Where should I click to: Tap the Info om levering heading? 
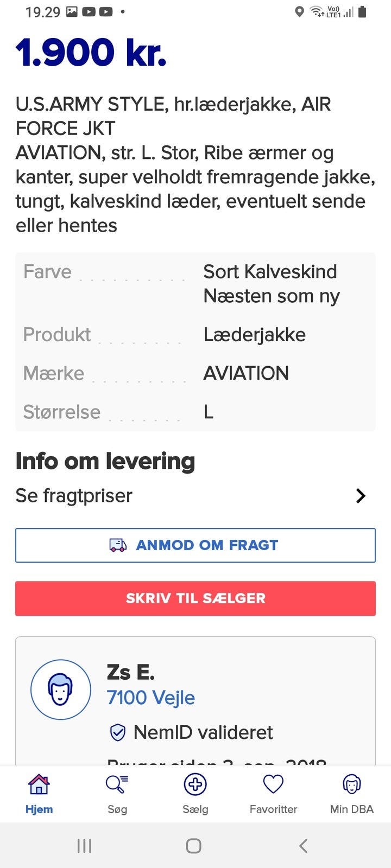tap(105, 461)
